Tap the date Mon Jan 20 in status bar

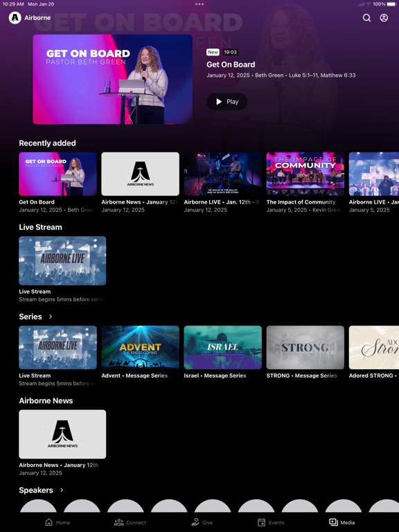pos(41,4)
